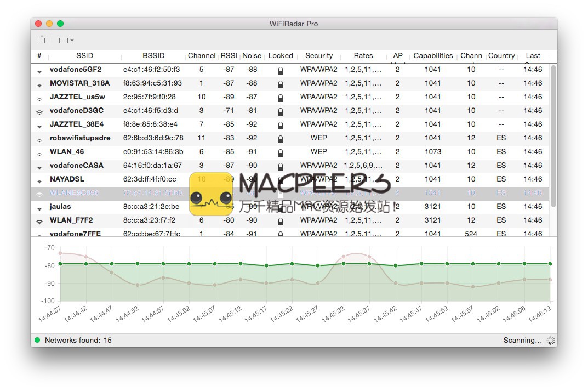
Task: Select the vodafone5GF2 network name
Action: click(76, 70)
